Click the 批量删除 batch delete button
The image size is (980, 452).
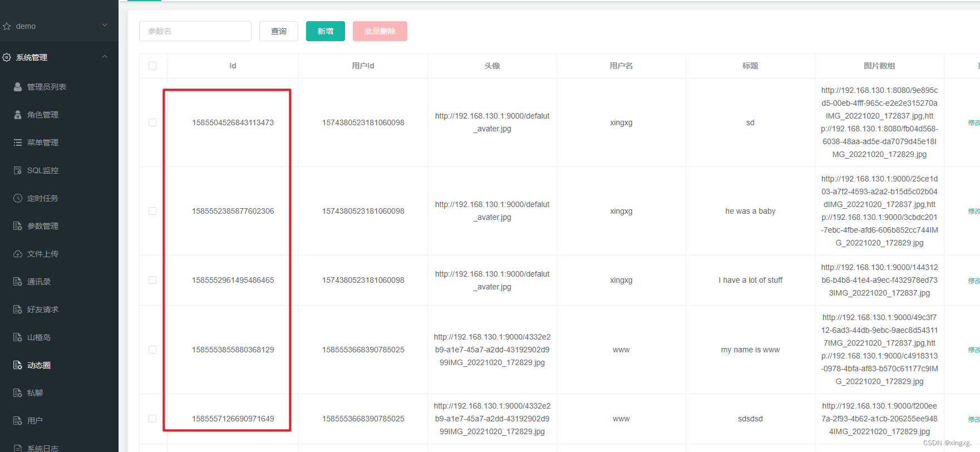[380, 31]
